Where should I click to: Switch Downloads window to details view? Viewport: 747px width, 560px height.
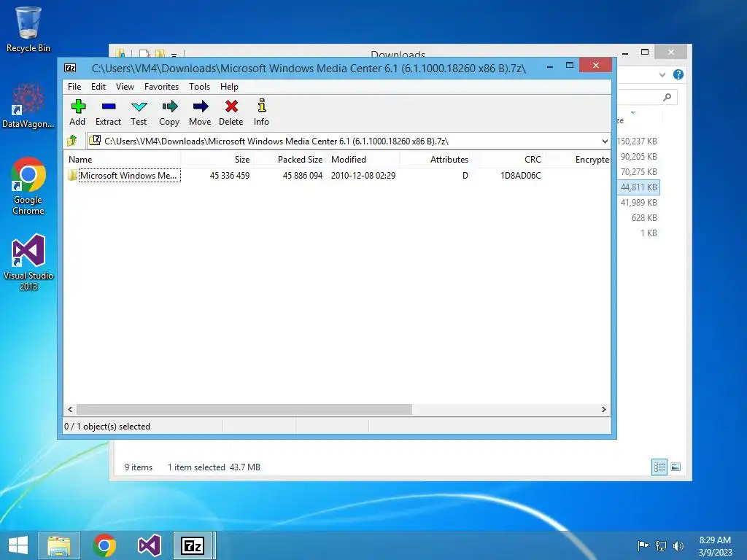tap(659, 467)
